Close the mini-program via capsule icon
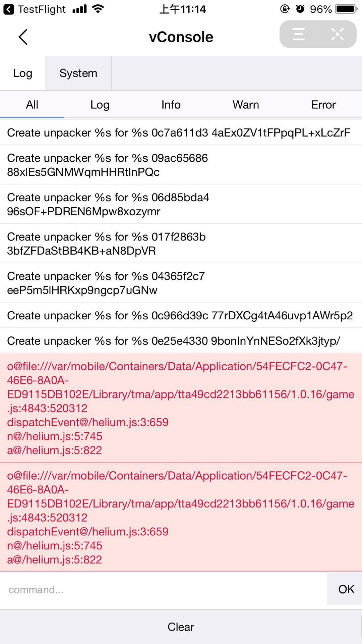The image size is (362, 644). pyautogui.click(x=337, y=34)
